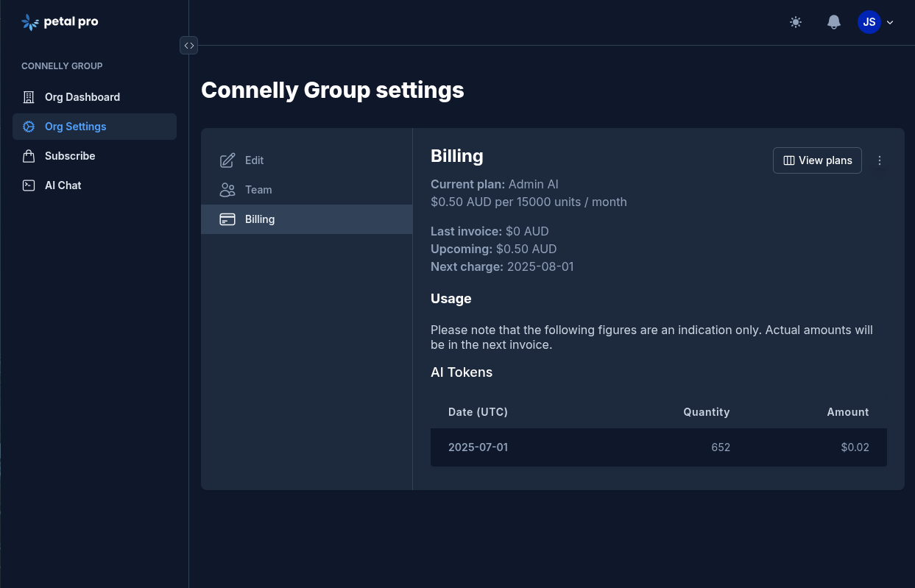Image resolution: width=915 pixels, height=588 pixels.
Task: Expand the chevron next to user avatar
Action: click(x=890, y=22)
